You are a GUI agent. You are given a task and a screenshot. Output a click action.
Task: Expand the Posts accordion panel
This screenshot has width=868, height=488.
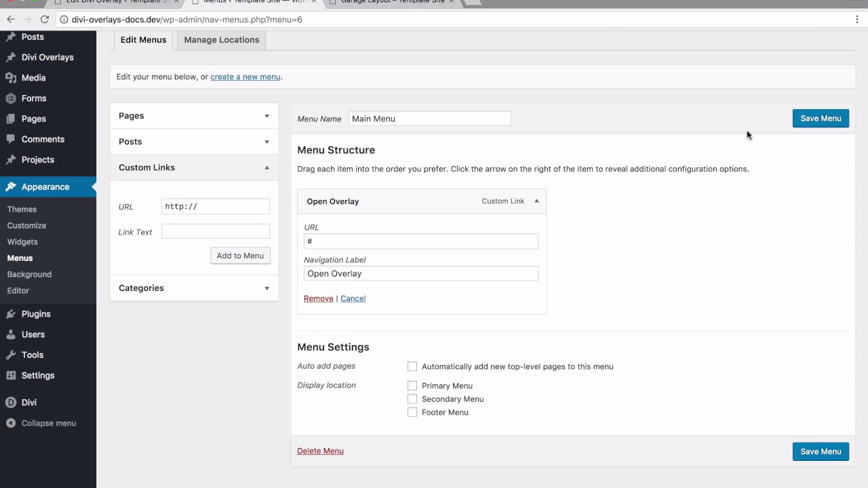pos(194,142)
